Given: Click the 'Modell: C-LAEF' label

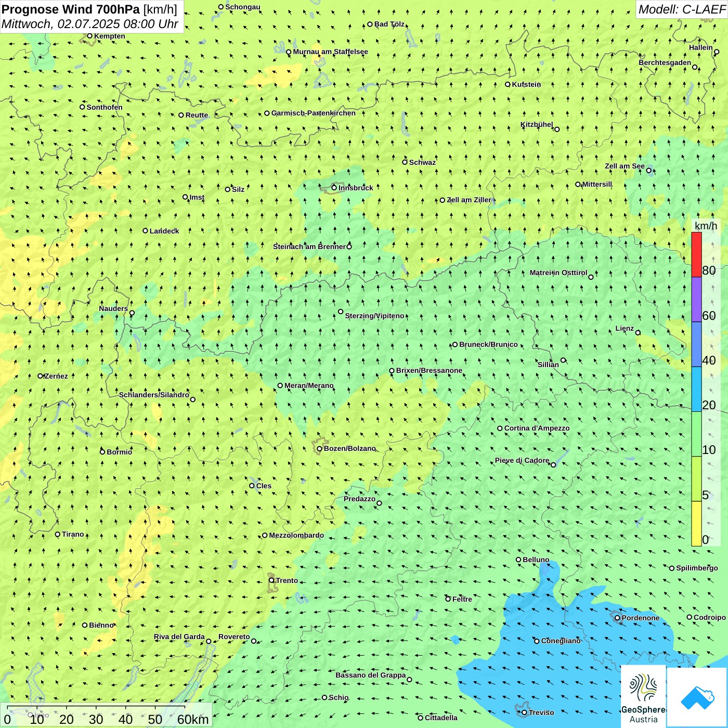Looking at the screenshot, I should [x=682, y=9].
